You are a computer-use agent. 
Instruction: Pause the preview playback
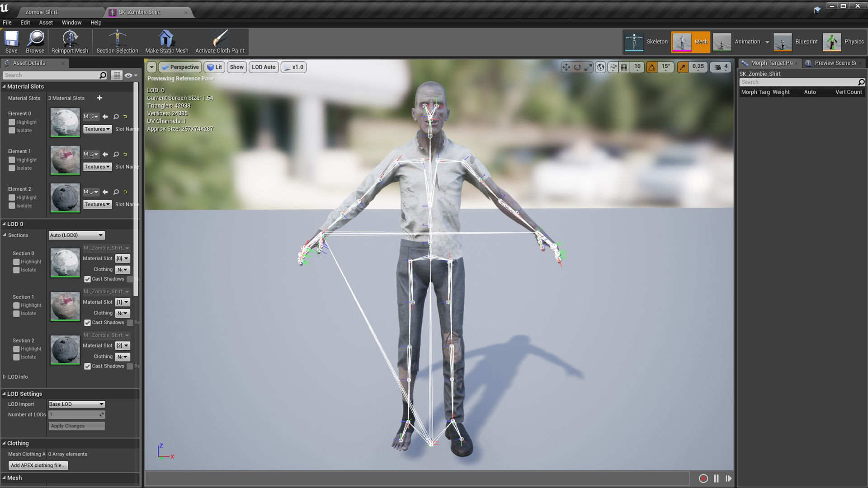716,478
